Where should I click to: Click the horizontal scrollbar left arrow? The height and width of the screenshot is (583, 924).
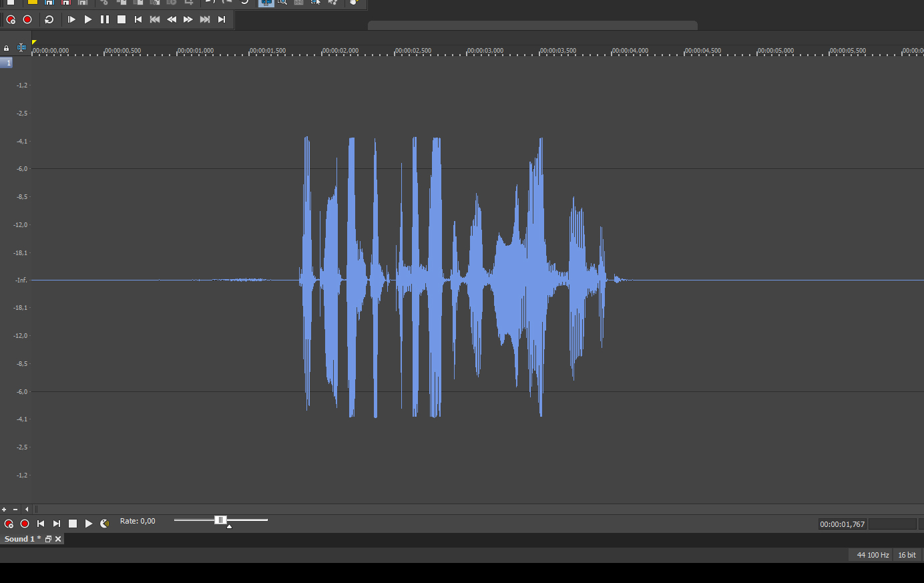pyautogui.click(x=27, y=510)
